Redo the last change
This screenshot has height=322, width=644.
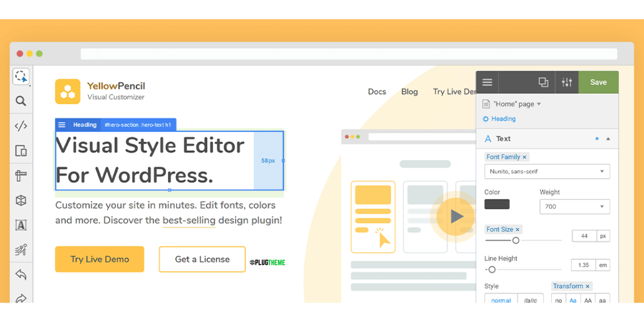21,297
